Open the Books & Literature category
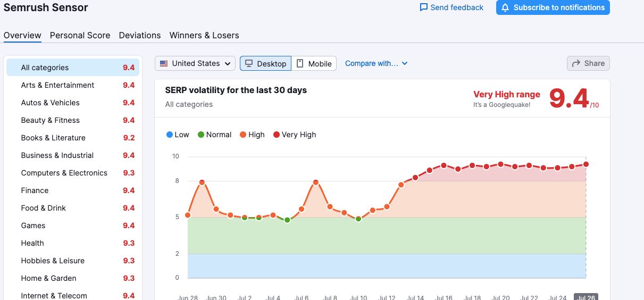 point(73,138)
